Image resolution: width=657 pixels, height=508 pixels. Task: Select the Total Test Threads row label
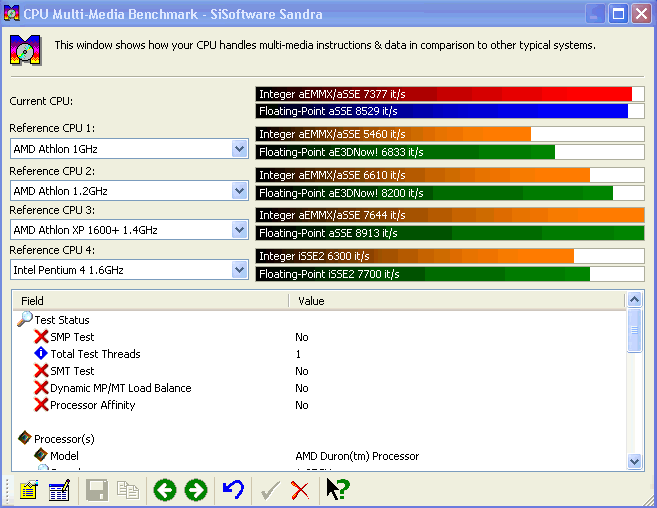(95, 354)
